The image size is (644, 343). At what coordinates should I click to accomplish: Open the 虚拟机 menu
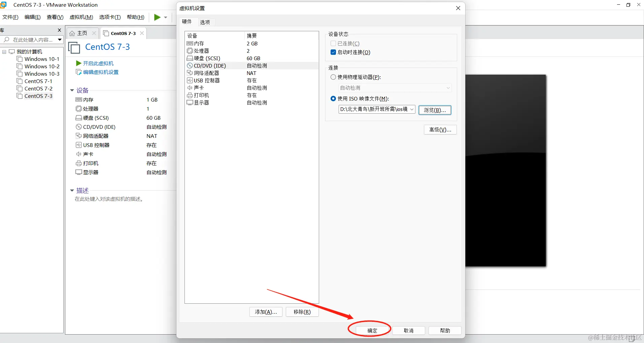[81, 17]
